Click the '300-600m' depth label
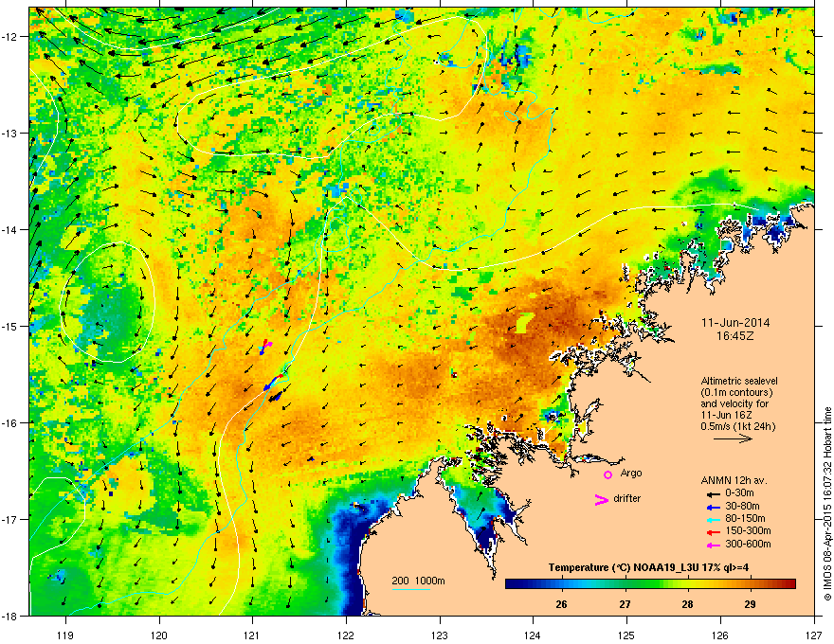This screenshot has width=834, height=644. (748, 544)
